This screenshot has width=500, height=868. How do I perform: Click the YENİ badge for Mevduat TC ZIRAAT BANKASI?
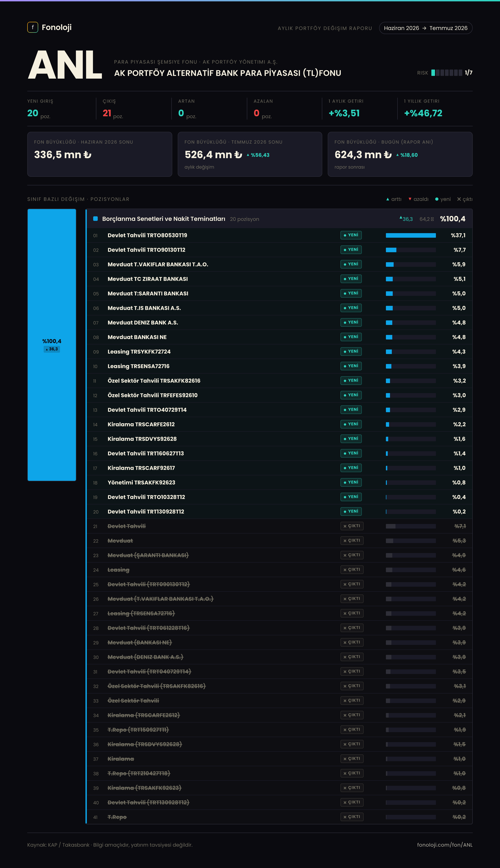[x=351, y=279]
